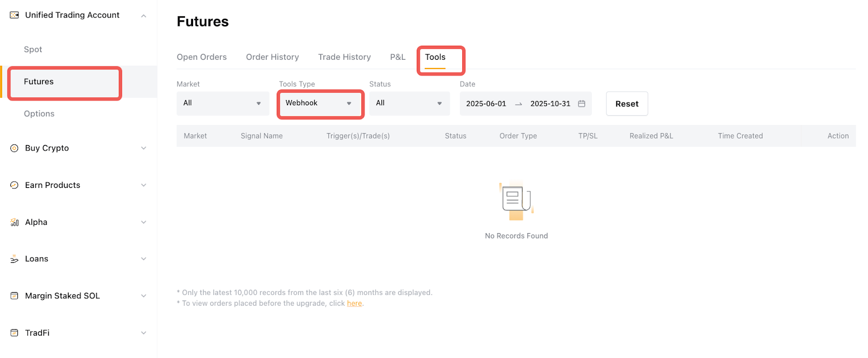The height and width of the screenshot is (358, 868).
Task: Open the Market filter dropdown
Action: tap(222, 103)
